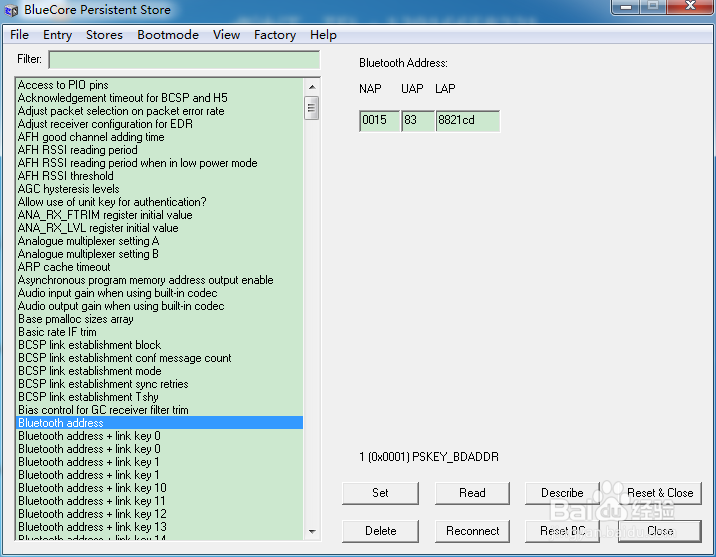Screen dimensions: 716x557
Task: Click the LAP address field 8821cd
Action: [x=468, y=121]
